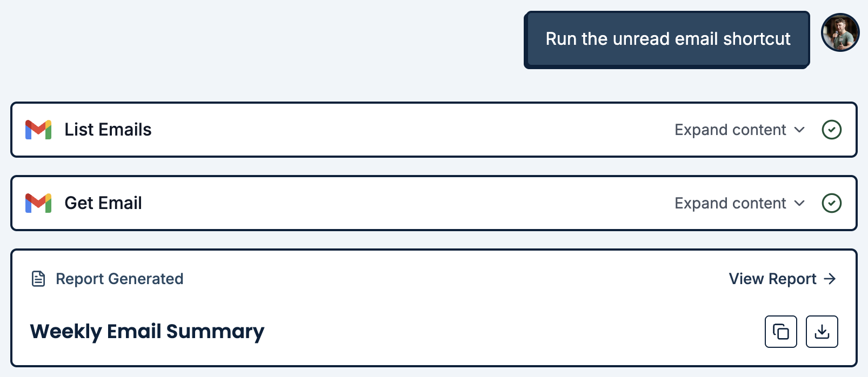
Task: Open the View Report link
Action: coord(771,279)
